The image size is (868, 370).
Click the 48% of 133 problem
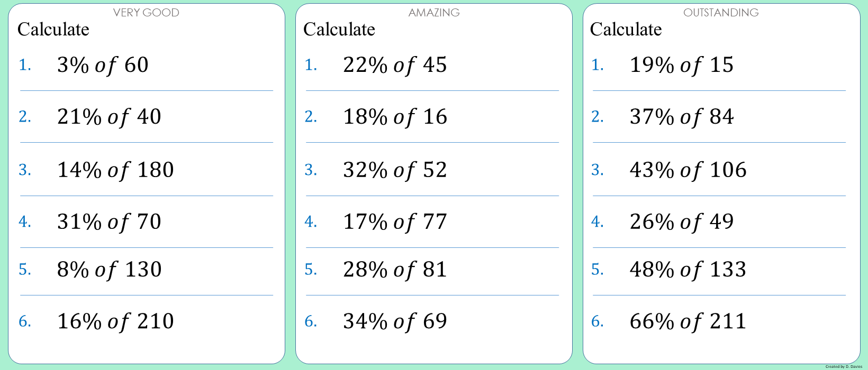point(688,270)
